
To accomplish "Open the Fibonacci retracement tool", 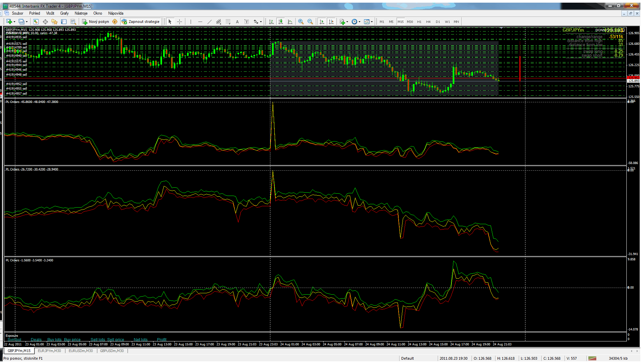I will coord(228,22).
